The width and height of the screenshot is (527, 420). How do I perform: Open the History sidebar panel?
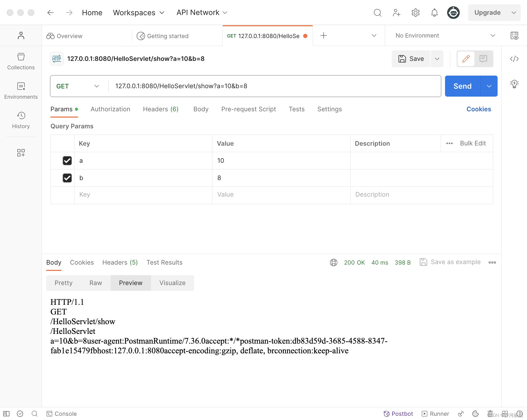click(x=21, y=120)
